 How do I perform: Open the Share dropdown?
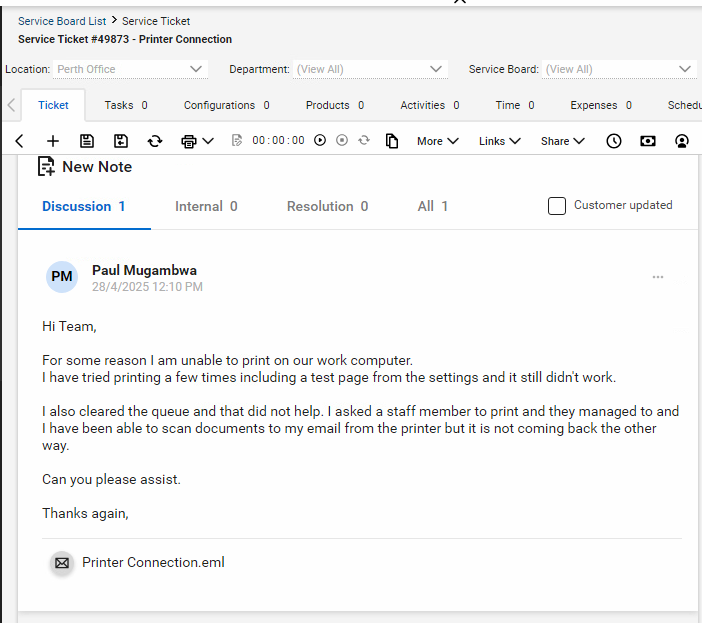pyautogui.click(x=562, y=141)
